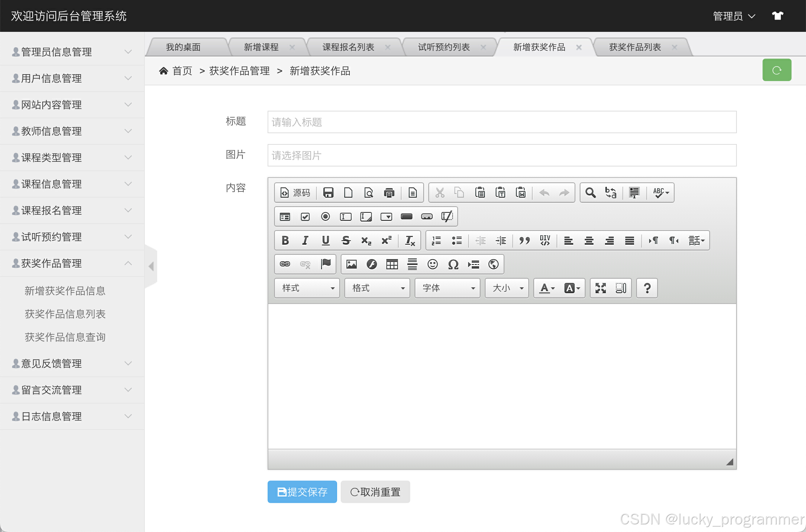Click the 提交保存 submit button
This screenshot has width=806, height=532.
[x=302, y=492]
